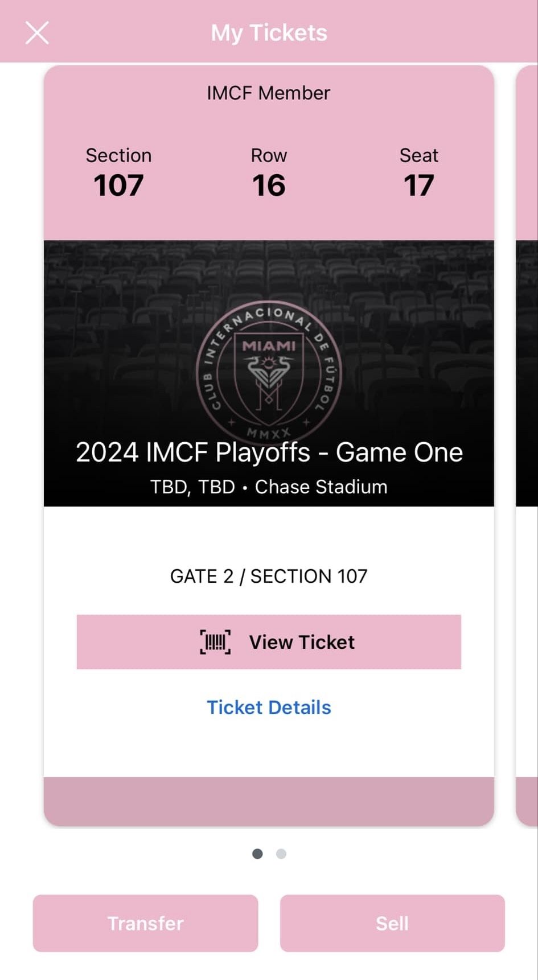
Task: Select the first ticket page dot
Action: tap(257, 854)
